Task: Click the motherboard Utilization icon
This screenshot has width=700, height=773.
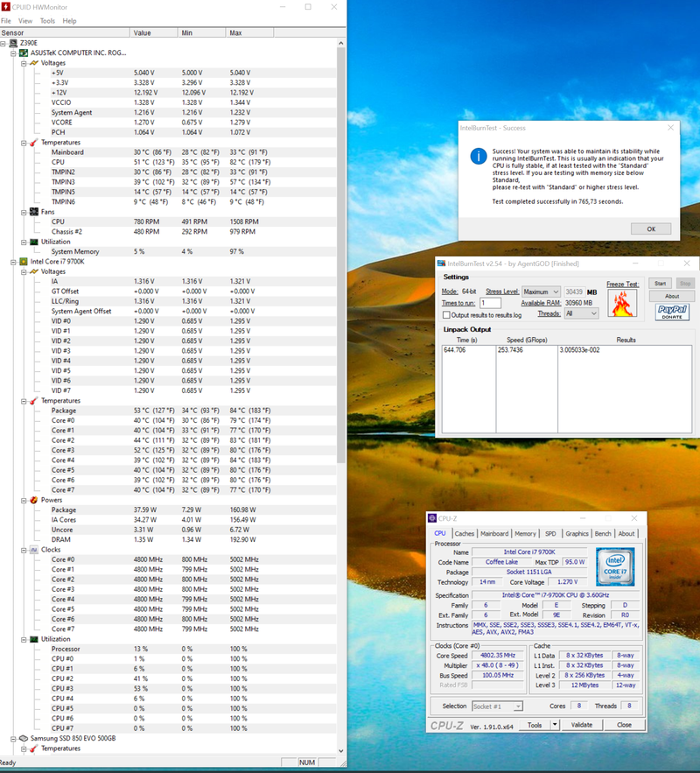Action: click(x=33, y=242)
